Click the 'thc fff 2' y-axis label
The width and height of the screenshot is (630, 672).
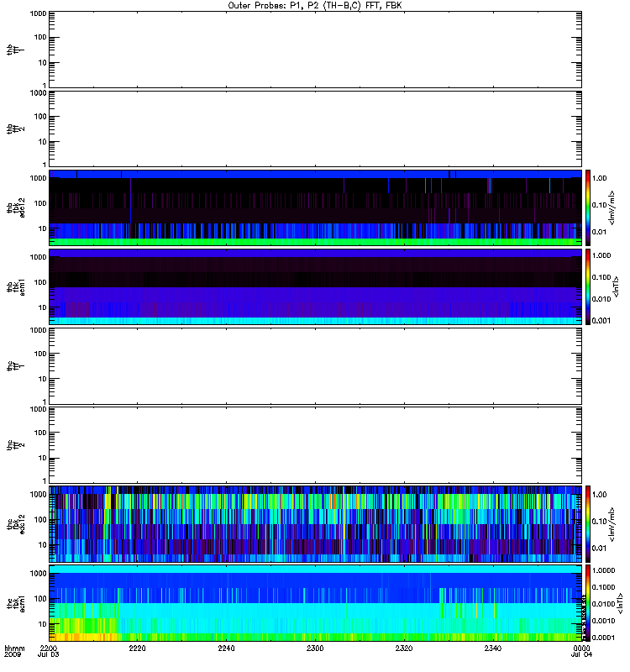click(x=16, y=445)
